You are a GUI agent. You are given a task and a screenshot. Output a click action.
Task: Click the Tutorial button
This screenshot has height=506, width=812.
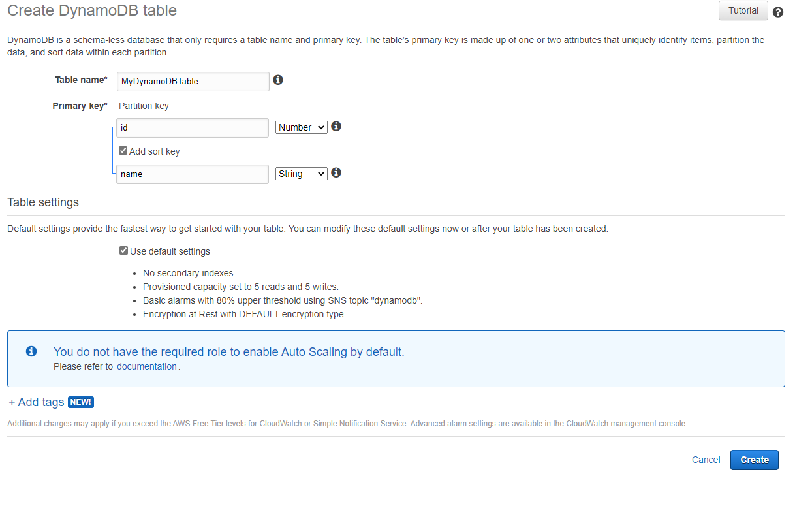tap(743, 10)
